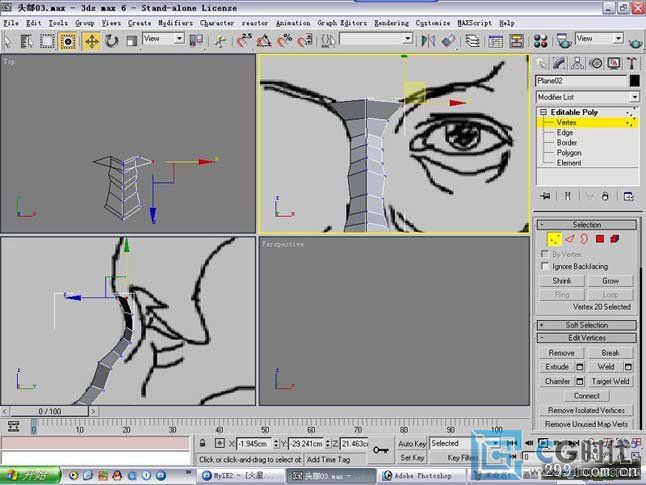Open Schematic View icon
646x485 pixels.
pos(516,41)
